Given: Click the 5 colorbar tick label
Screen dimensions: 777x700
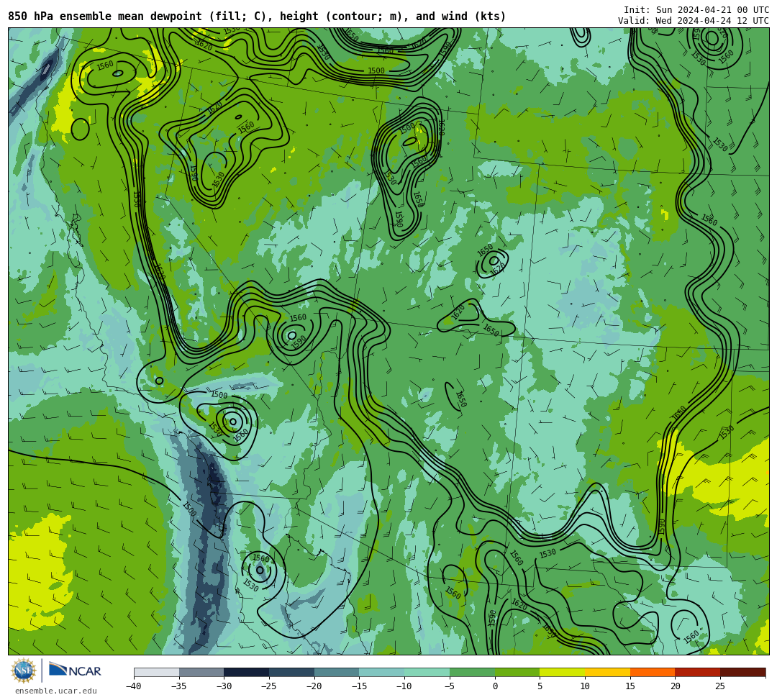Looking at the screenshot, I should point(540,686).
